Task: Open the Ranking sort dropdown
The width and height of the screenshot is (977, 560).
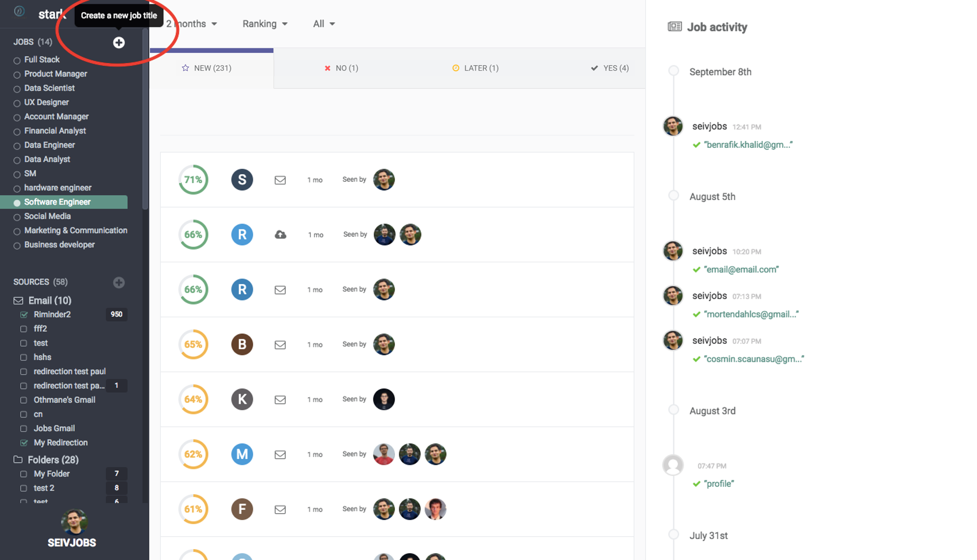Action: (264, 24)
